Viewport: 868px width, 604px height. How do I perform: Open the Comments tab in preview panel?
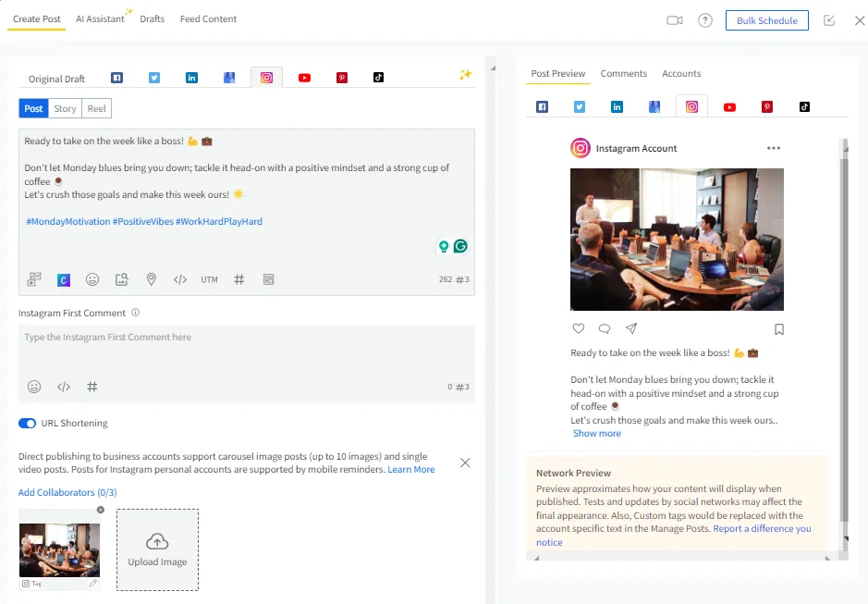622,73
